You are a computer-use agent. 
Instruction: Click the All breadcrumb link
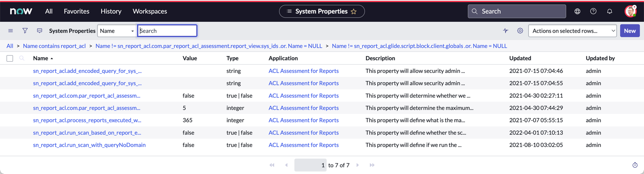point(10,46)
